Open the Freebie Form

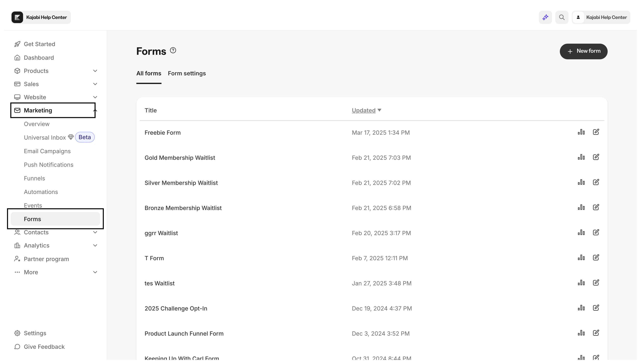tap(163, 133)
